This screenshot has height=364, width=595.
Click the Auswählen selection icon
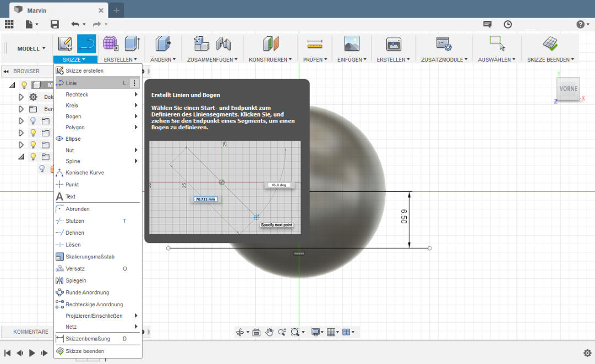click(496, 43)
